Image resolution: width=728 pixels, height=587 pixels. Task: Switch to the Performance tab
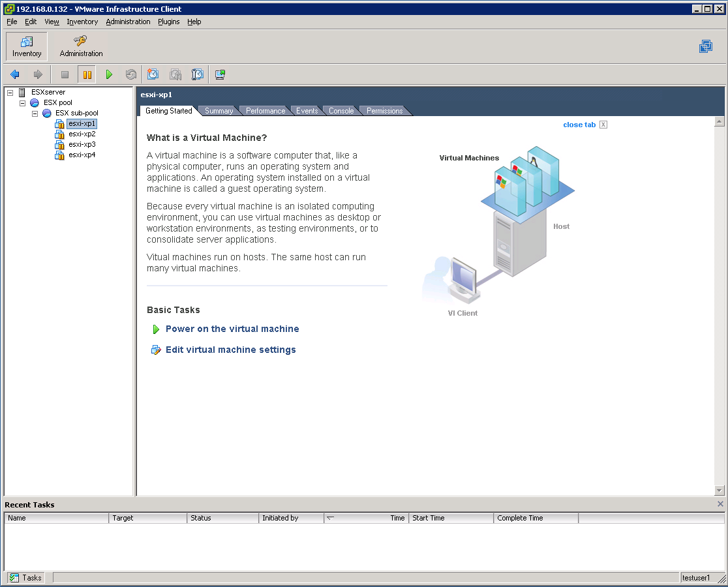click(265, 111)
